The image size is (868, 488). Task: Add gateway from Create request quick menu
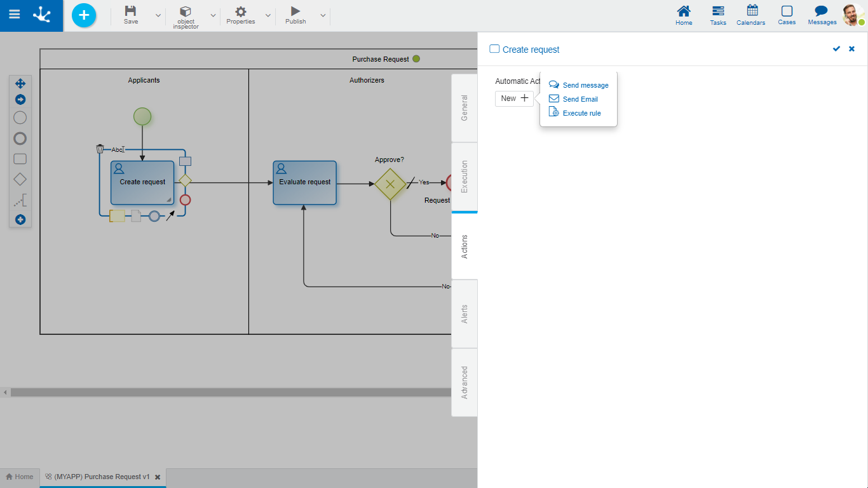tap(185, 180)
